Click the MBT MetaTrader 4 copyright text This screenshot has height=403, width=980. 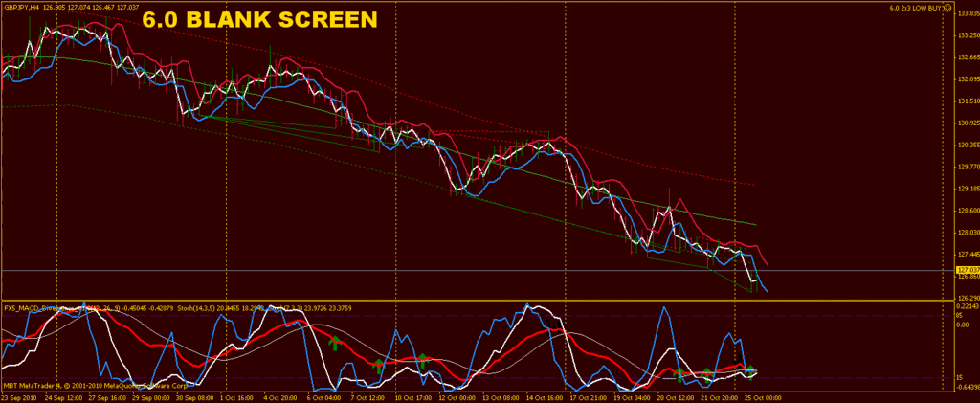[96, 385]
